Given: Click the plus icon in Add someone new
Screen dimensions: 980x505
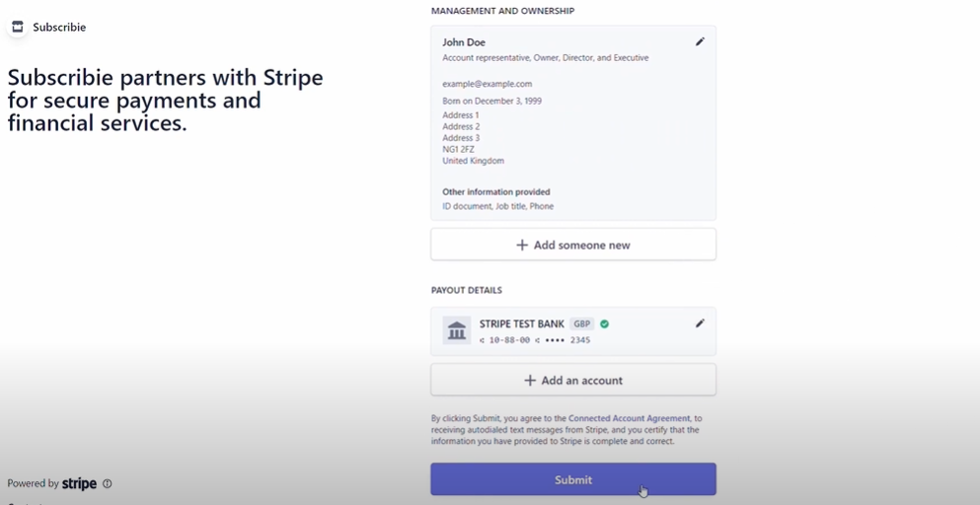Looking at the screenshot, I should [522, 245].
